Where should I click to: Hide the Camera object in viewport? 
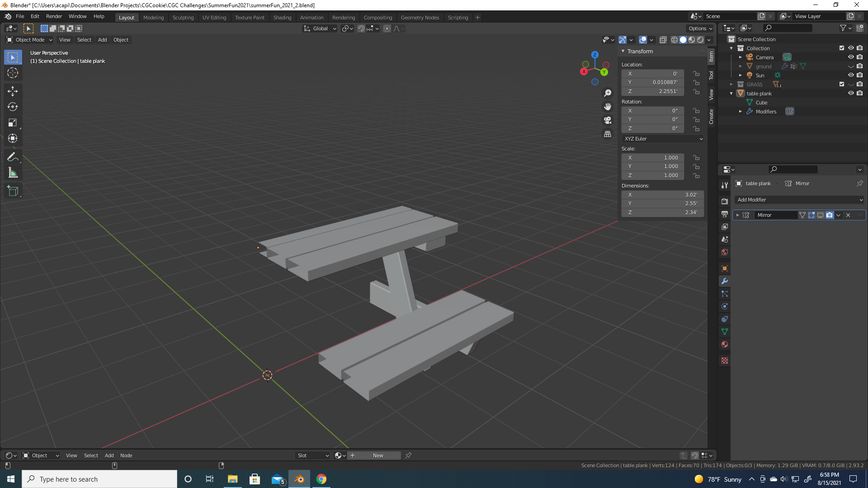point(850,57)
